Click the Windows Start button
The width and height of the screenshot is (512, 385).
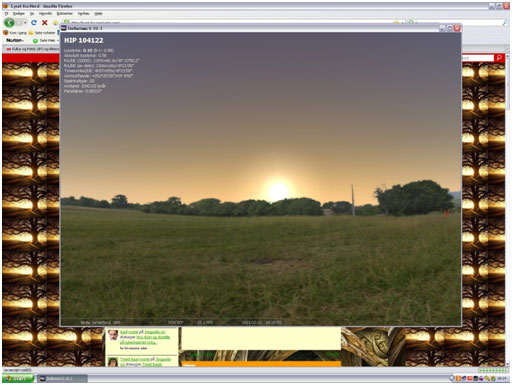coord(18,379)
